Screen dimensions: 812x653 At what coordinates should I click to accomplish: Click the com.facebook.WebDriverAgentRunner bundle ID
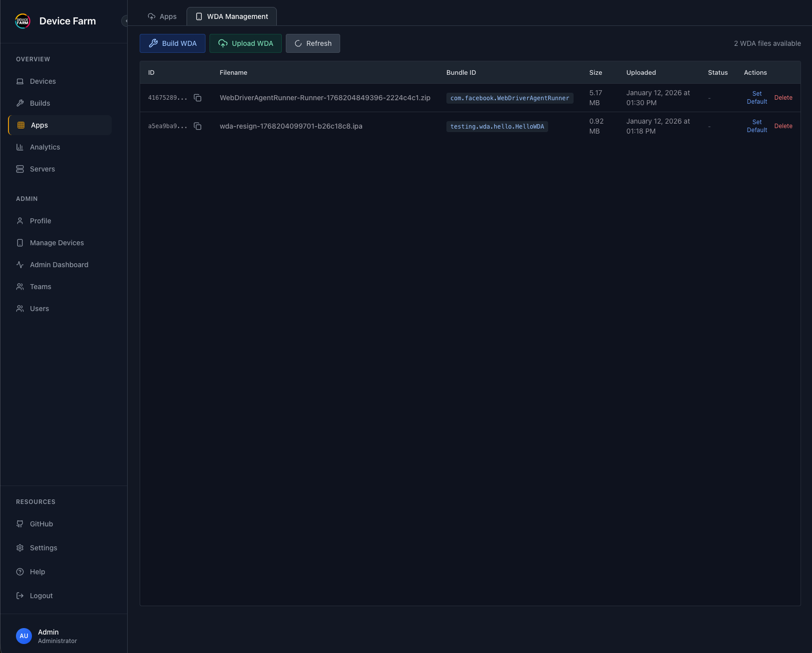point(510,98)
